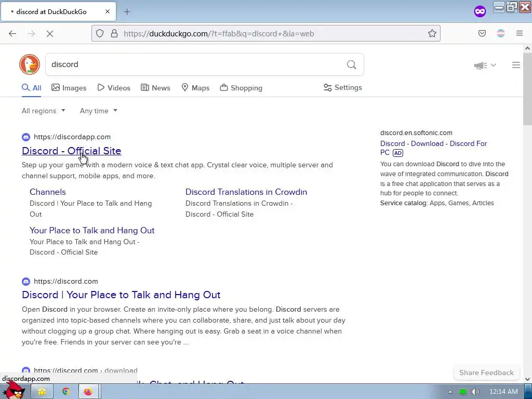The height and width of the screenshot is (399, 532).
Task: Click the Share Feedback button
Action: coord(486,373)
